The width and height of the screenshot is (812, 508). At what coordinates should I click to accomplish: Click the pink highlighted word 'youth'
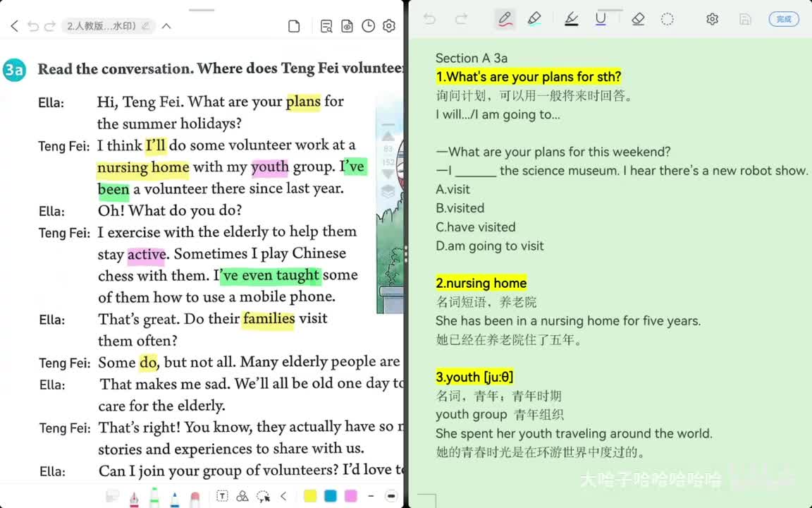tap(270, 167)
